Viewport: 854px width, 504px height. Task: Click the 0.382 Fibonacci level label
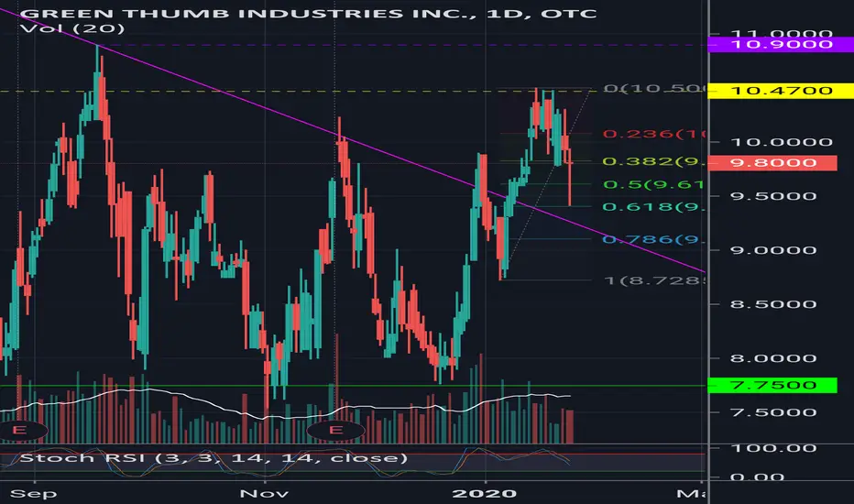coord(653,162)
